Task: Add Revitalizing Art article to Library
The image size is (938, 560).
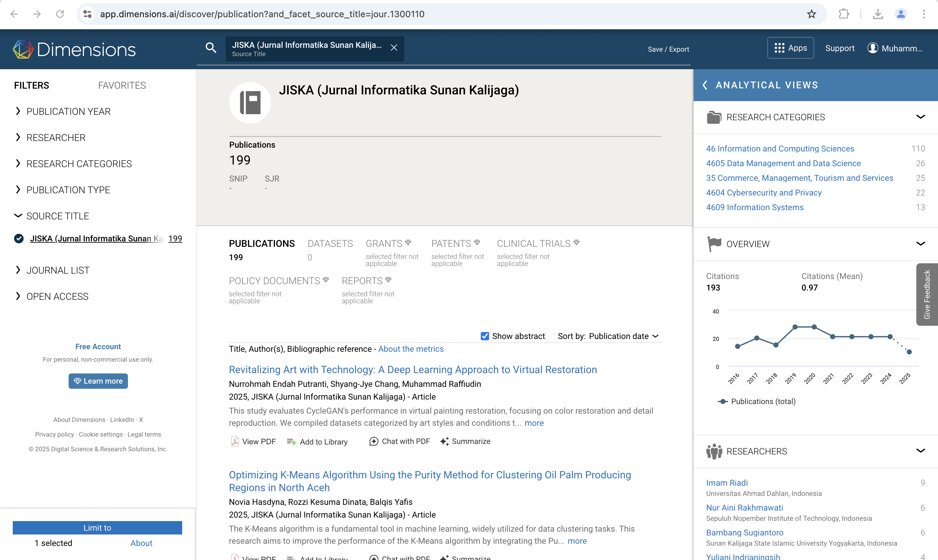Action: pyautogui.click(x=317, y=442)
